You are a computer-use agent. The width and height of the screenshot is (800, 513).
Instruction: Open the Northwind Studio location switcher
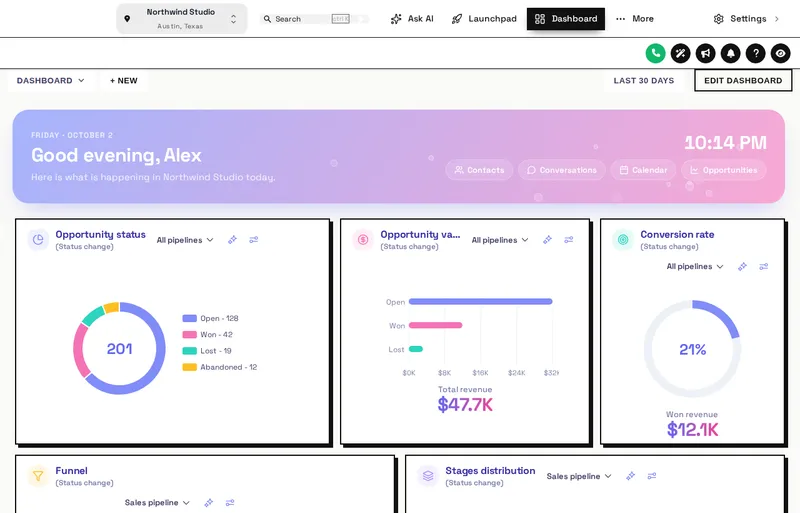coord(182,19)
